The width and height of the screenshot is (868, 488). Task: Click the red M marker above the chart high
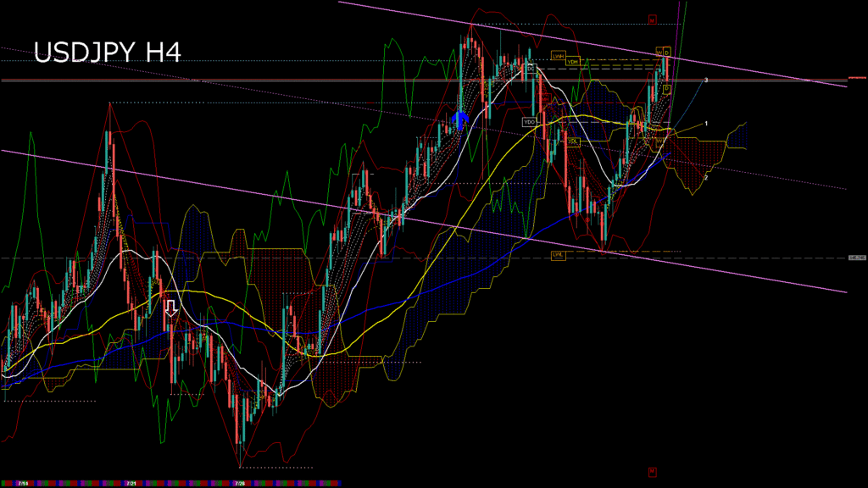point(652,20)
